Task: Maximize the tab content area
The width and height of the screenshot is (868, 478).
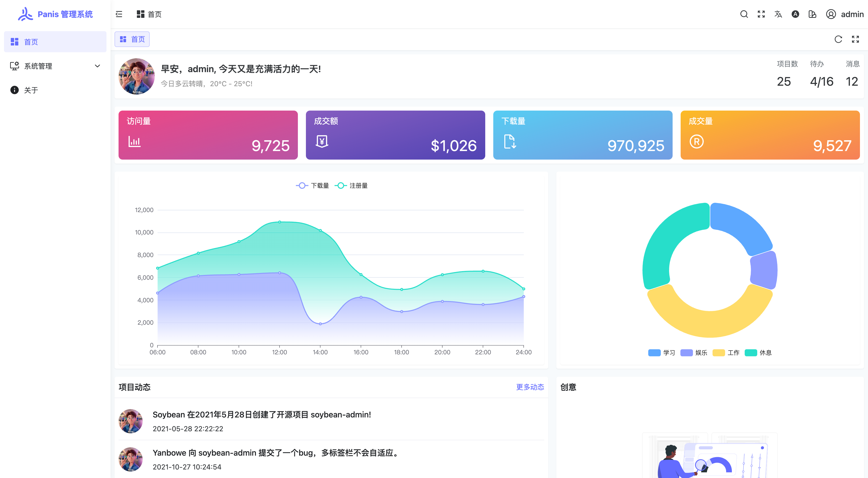Action: 855,39
